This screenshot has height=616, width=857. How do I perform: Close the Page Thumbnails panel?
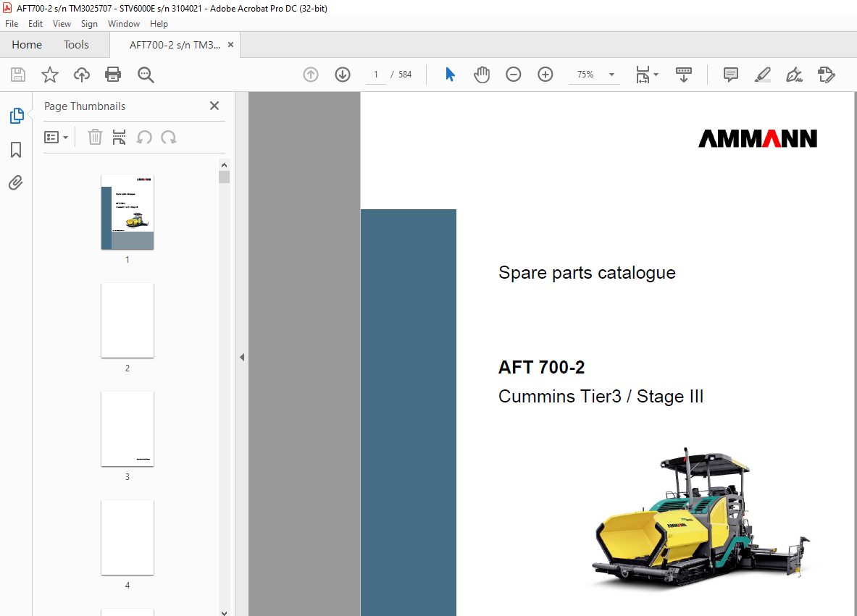click(x=214, y=106)
